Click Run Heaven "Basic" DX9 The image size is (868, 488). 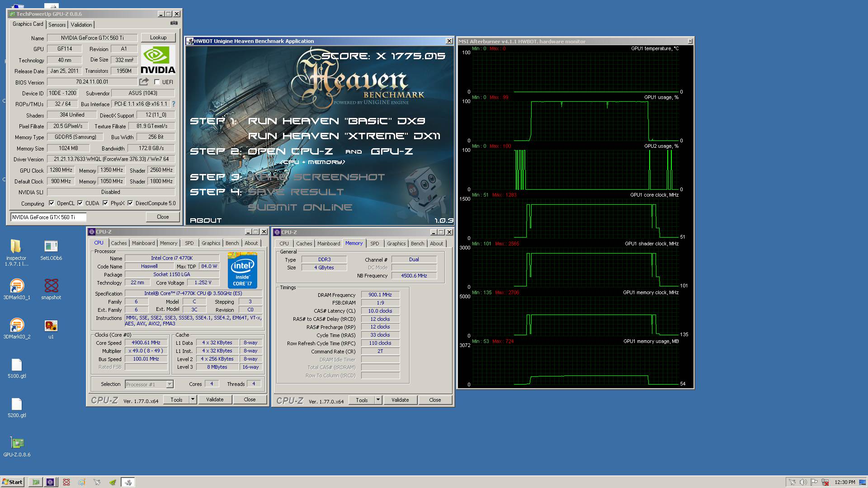pyautogui.click(x=337, y=121)
